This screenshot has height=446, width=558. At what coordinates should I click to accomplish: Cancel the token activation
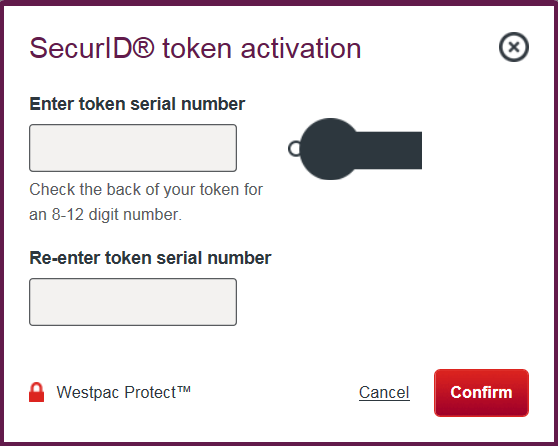(x=384, y=392)
